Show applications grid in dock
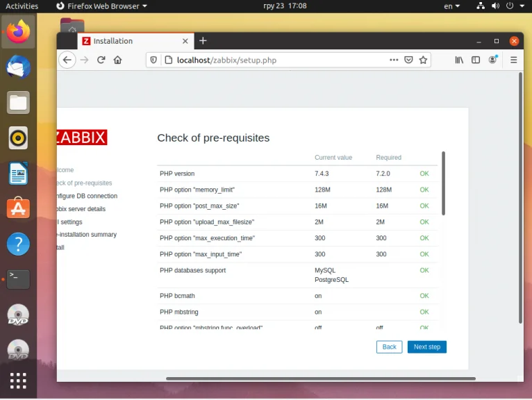The height and width of the screenshot is (400, 532). pos(18,381)
